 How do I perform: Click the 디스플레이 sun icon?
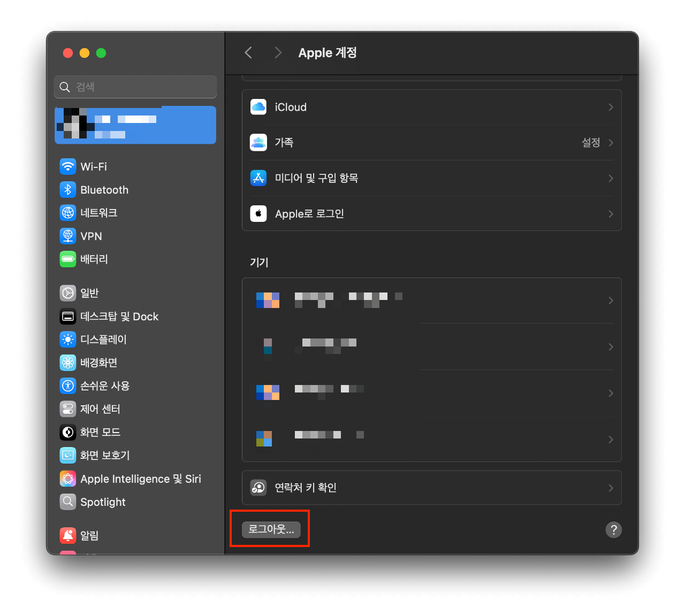(x=68, y=340)
